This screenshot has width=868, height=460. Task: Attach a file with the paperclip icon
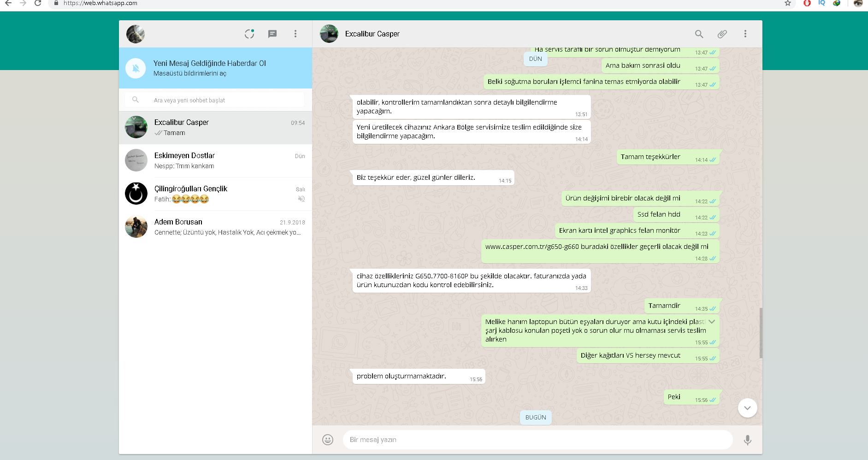tap(722, 34)
